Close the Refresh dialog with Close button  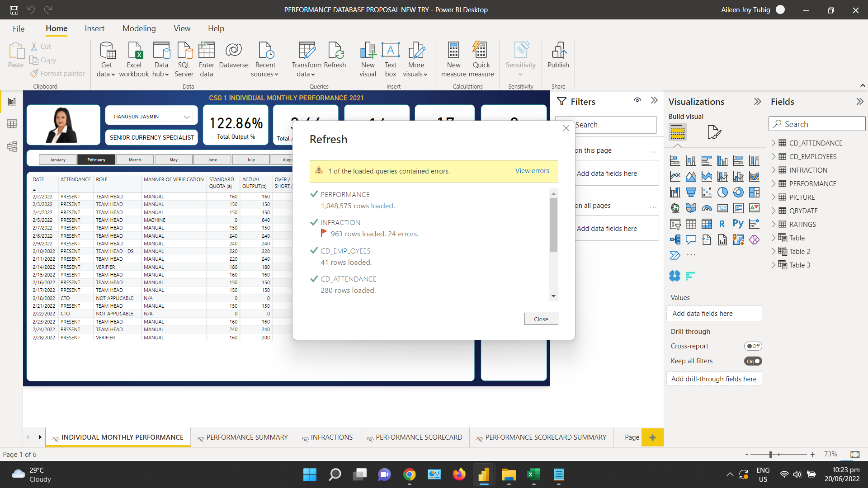(x=541, y=319)
